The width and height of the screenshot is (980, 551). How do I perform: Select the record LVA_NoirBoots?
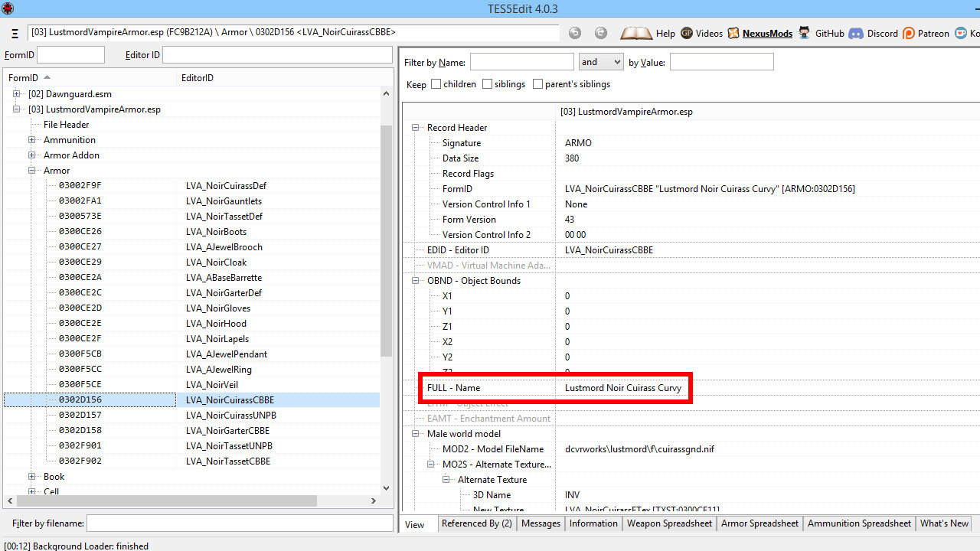[x=216, y=232]
